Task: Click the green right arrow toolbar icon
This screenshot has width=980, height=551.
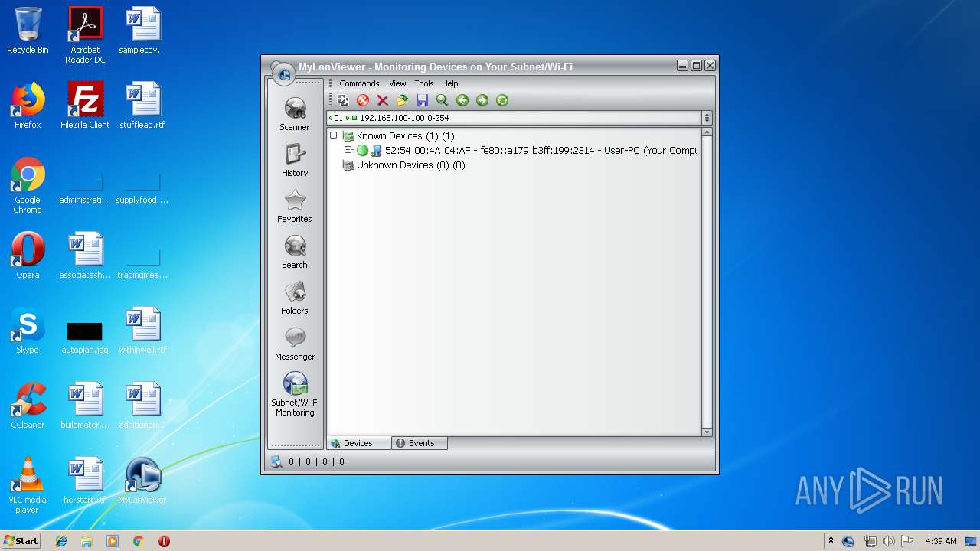Action: click(x=482, y=100)
